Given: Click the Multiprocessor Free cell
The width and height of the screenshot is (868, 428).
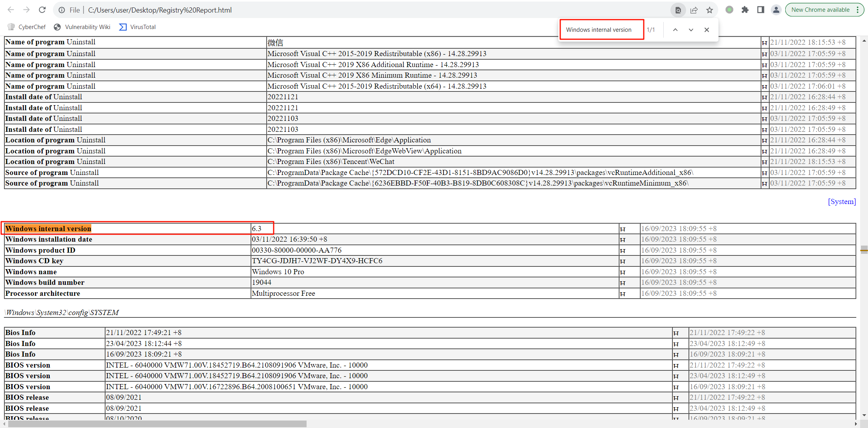Looking at the screenshot, I should [435, 293].
